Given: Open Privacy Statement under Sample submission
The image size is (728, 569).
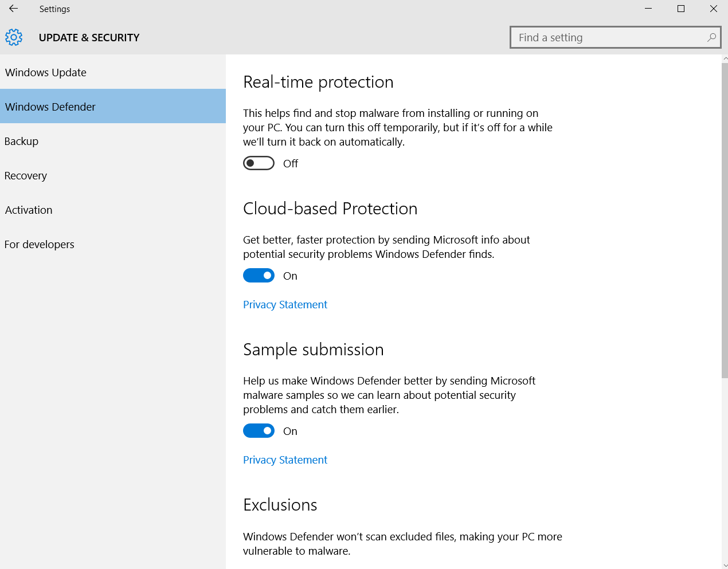Looking at the screenshot, I should point(285,460).
